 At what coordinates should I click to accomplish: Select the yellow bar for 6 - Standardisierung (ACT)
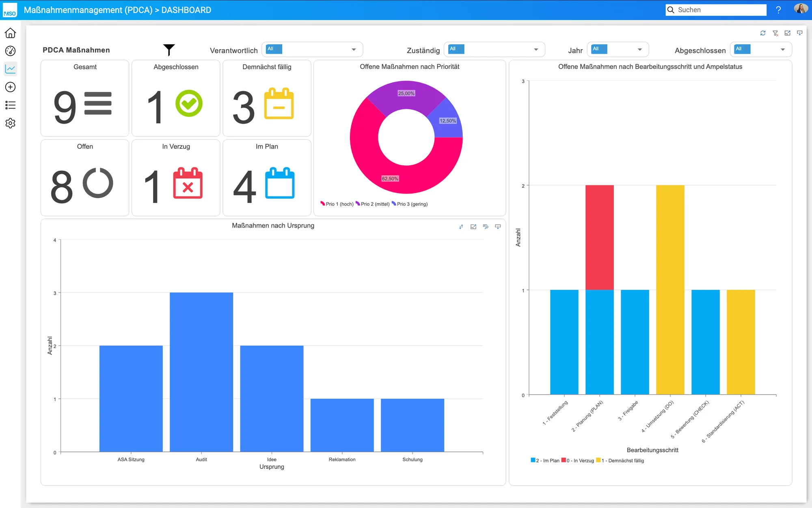[x=741, y=342]
